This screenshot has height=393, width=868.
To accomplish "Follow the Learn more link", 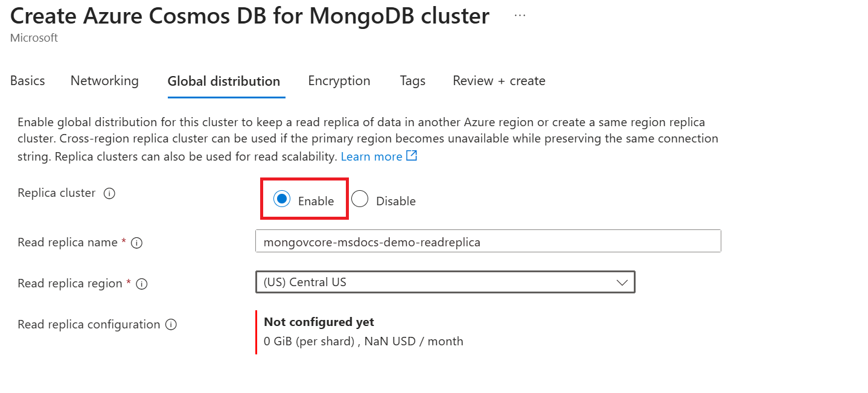I will [x=371, y=157].
